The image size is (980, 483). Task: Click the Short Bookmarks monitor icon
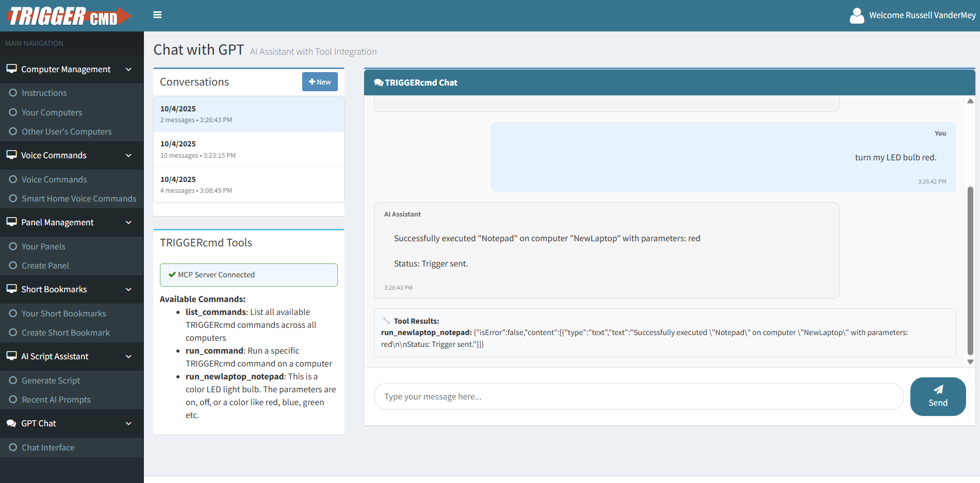[11, 289]
